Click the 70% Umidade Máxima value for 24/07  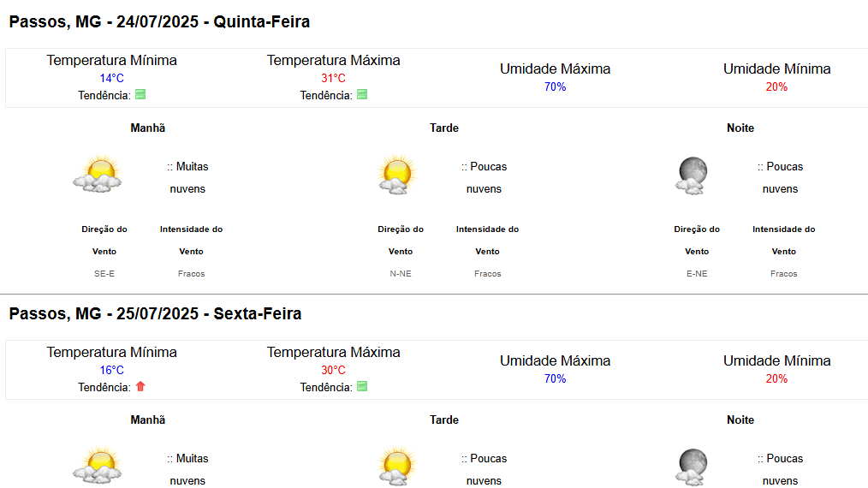[556, 87]
